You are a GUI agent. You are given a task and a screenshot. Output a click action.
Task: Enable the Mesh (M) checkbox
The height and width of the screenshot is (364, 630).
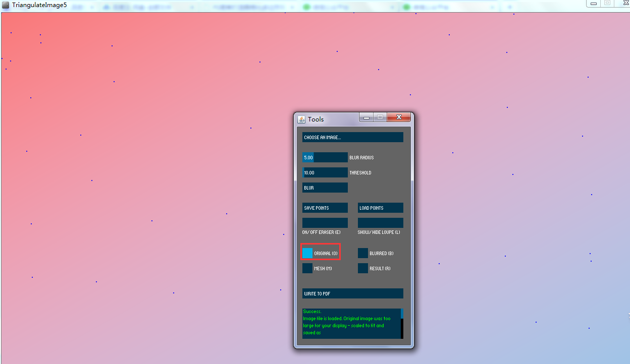(x=307, y=268)
